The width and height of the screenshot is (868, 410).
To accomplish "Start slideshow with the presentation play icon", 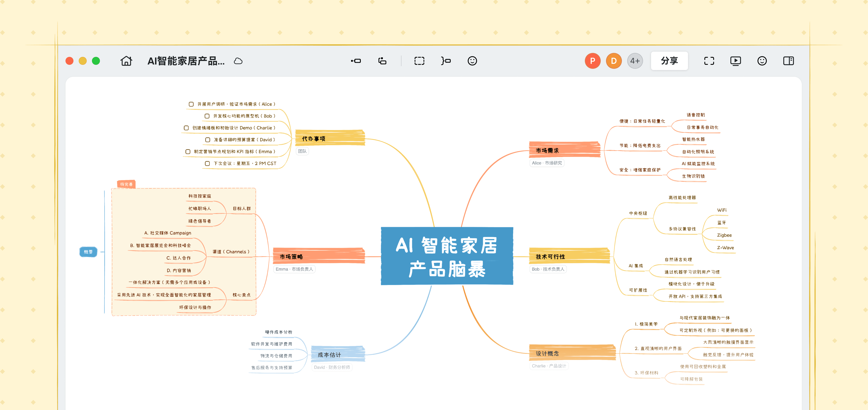I will (x=735, y=61).
